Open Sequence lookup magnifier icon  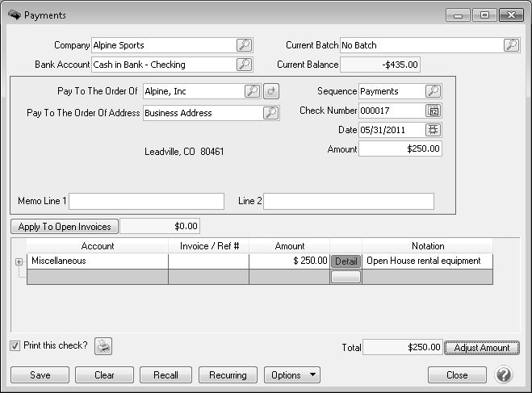click(434, 91)
